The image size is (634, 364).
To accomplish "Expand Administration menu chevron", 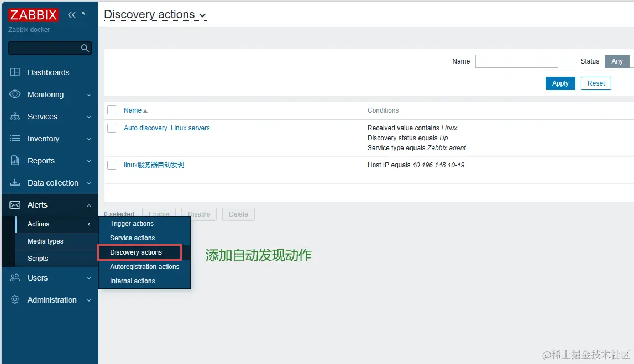I will (x=89, y=300).
